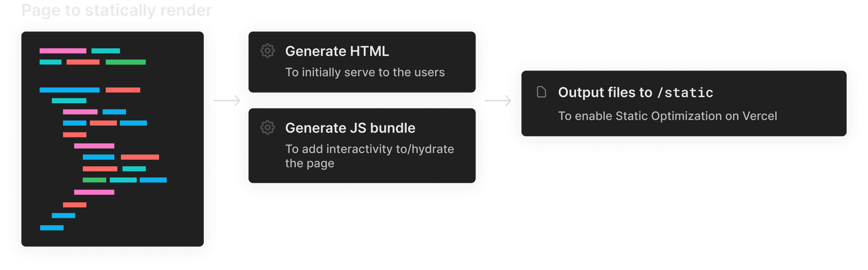Viewport: 868px width, 270px height.
Task: Click the word "Vercel" in the output card
Action: pos(759,116)
